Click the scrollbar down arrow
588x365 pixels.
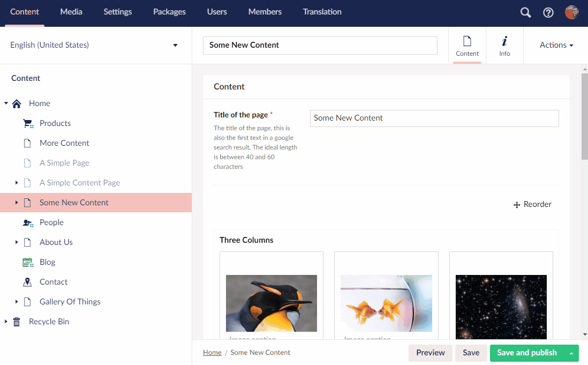point(585,334)
